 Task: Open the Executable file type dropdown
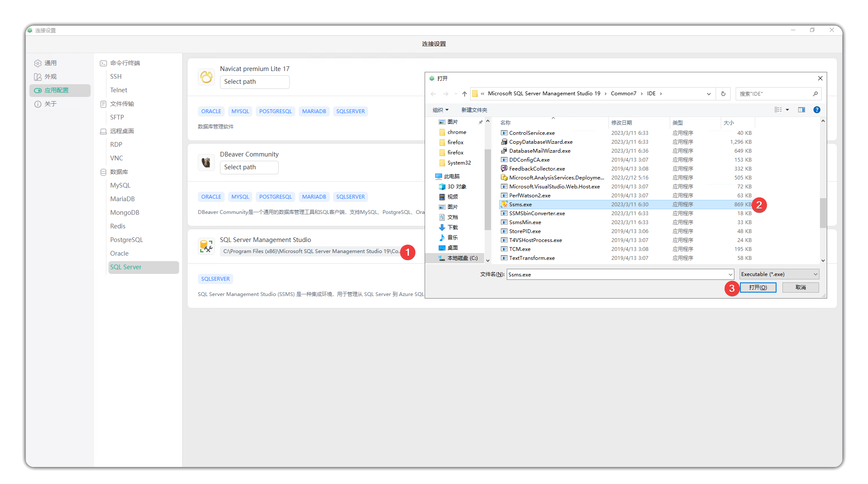(779, 274)
